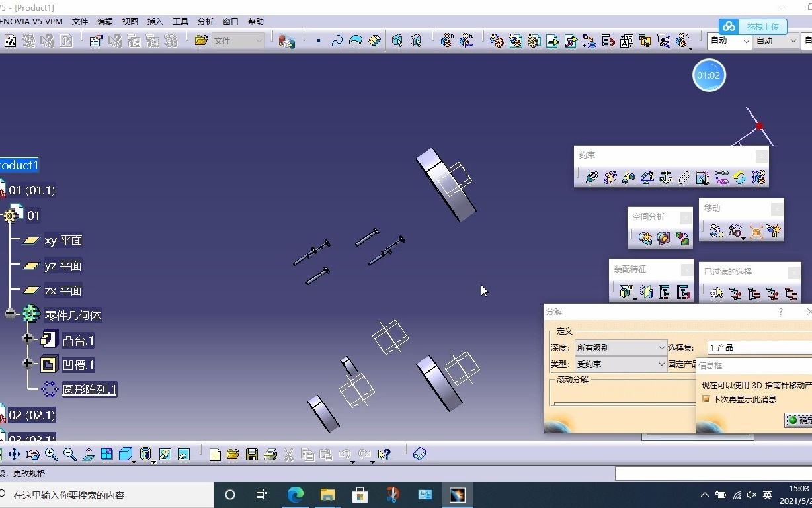This screenshot has width=812, height=508.
Task: Click the What's This help icon
Action: pyautogui.click(x=384, y=454)
